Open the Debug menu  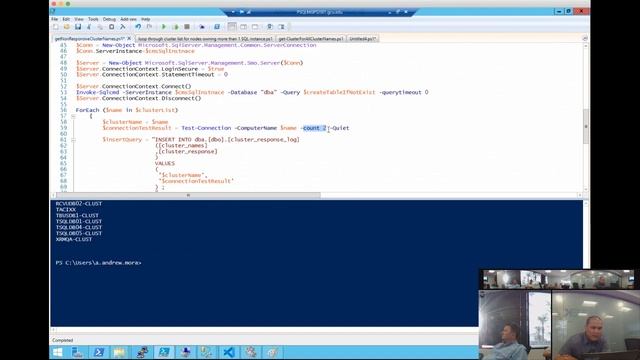[x=109, y=19]
